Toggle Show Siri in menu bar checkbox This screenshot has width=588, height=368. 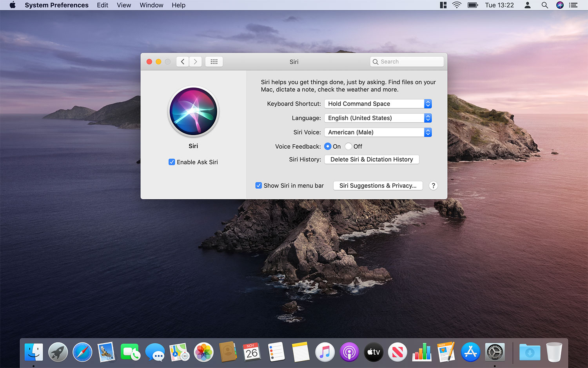(259, 186)
